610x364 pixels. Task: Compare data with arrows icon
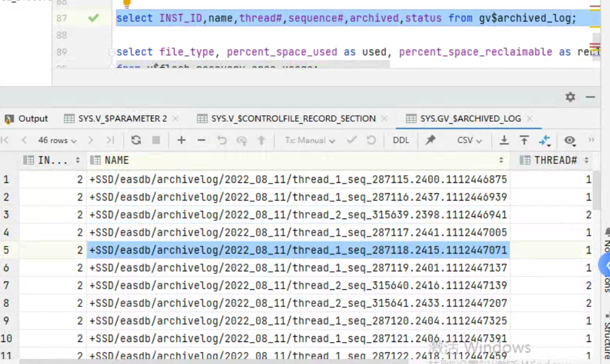[545, 140]
